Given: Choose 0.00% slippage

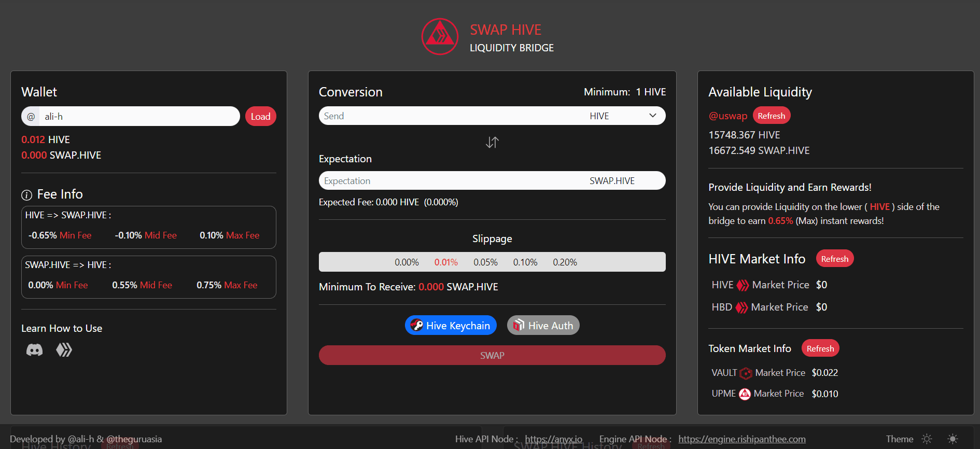Looking at the screenshot, I should click(x=407, y=262).
